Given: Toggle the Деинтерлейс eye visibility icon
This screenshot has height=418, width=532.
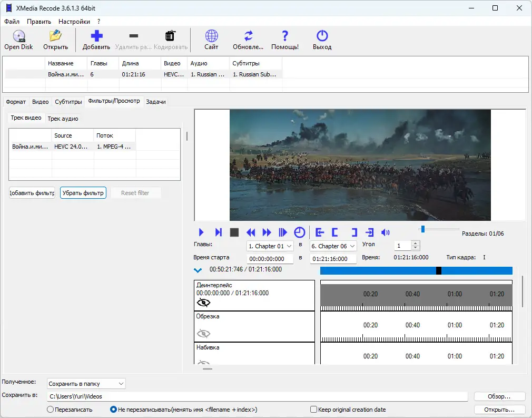Looking at the screenshot, I should click(203, 303).
